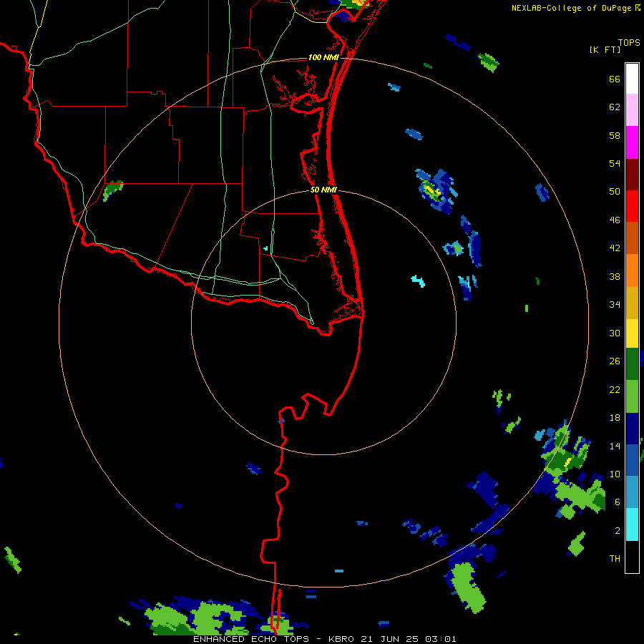Select the medium blue swatch near 14

(x=632, y=460)
